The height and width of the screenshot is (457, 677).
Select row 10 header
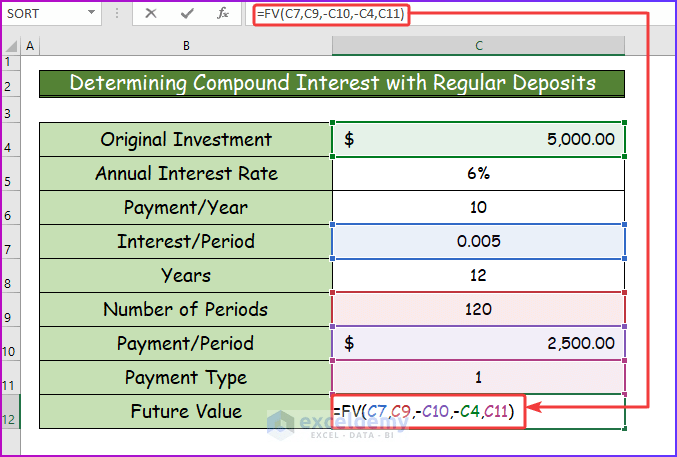(x=11, y=344)
